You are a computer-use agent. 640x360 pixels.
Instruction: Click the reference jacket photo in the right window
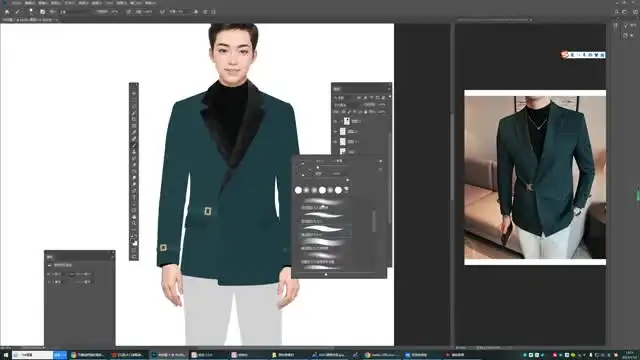pyautogui.click(x=535, y=177)
